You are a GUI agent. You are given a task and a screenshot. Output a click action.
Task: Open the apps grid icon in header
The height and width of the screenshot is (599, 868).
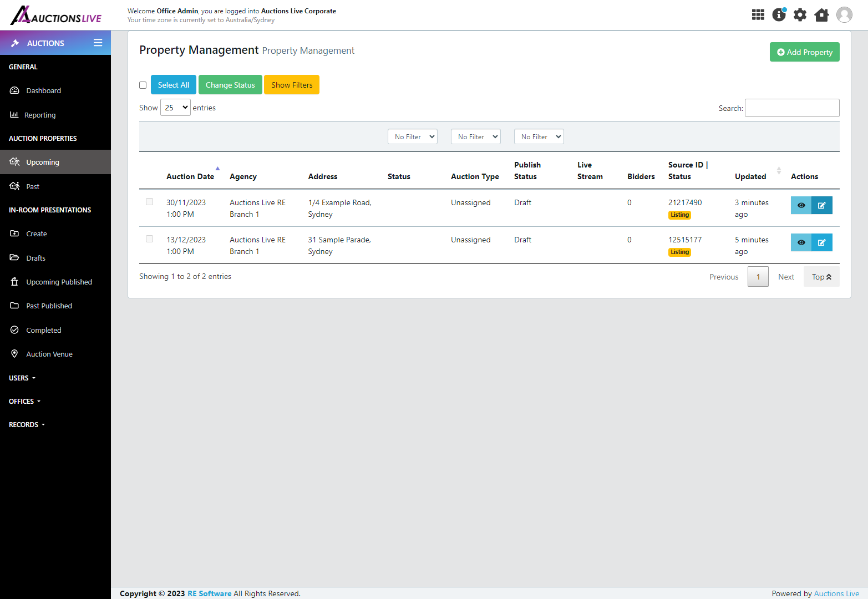click(758, 15)
